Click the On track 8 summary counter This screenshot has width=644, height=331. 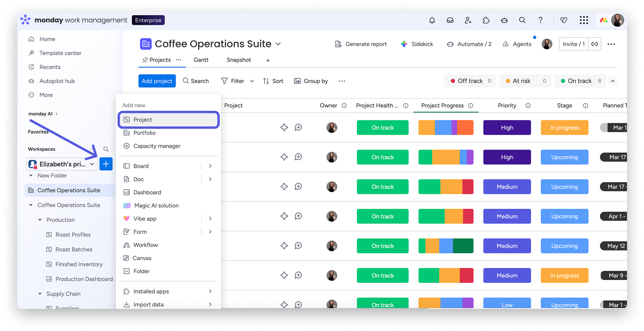coord(580,81)
